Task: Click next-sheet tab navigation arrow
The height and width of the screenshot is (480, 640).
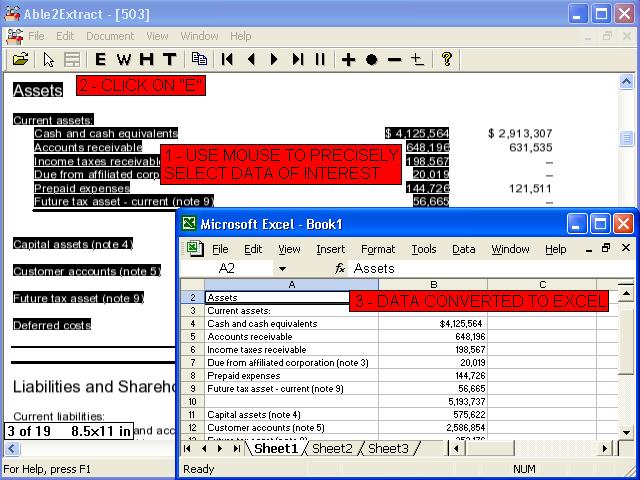Action: tap(220, 449)
